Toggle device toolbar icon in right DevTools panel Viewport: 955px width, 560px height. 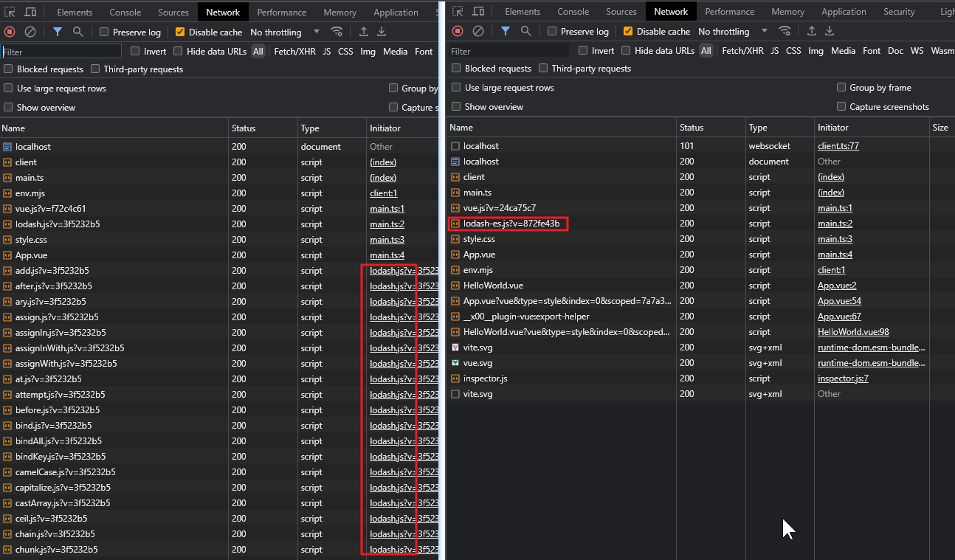(x=478, y=12)
